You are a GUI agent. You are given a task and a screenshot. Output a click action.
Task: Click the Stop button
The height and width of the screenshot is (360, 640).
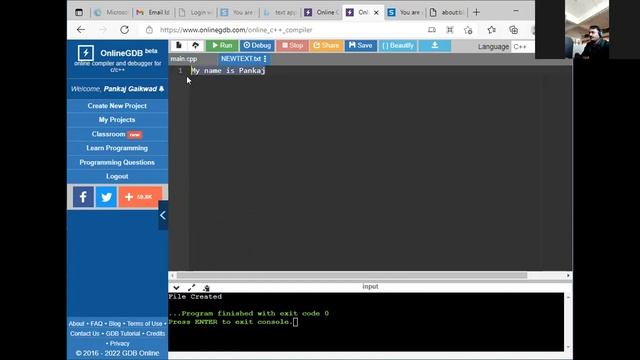click(x=292, y=45)
